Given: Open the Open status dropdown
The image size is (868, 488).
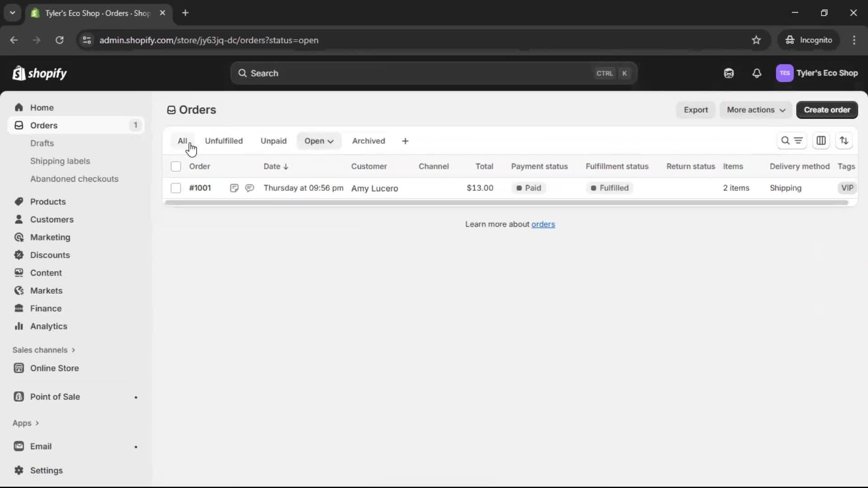Looking at the screenshot, I should coord(319,141).
